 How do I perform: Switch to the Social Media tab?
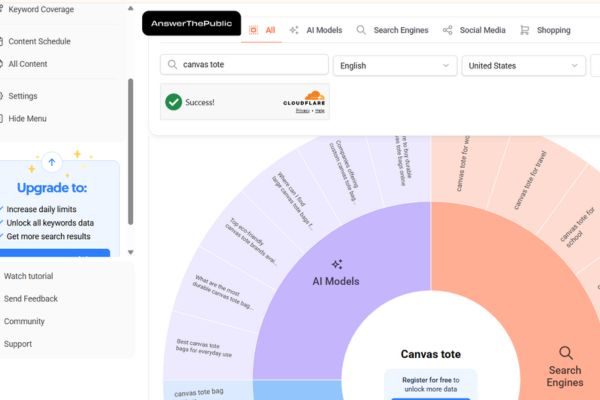coord(474,30)
